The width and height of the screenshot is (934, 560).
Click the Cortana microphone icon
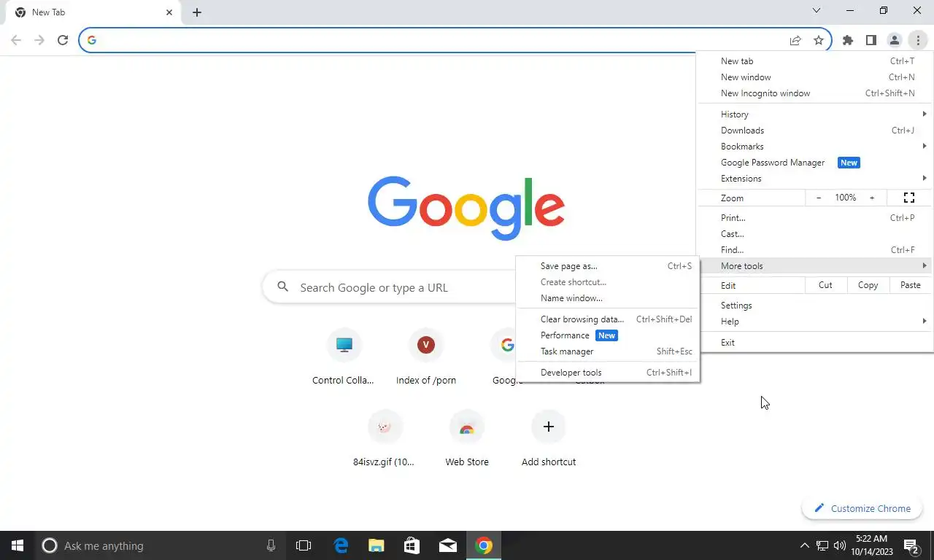coord(271,545)
